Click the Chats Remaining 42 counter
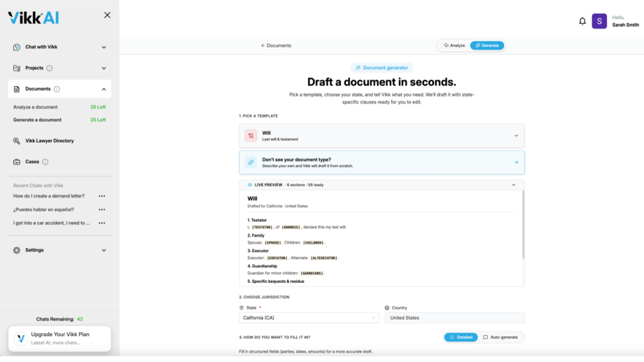This screenshot has height=362, width=644. (60, 319)
